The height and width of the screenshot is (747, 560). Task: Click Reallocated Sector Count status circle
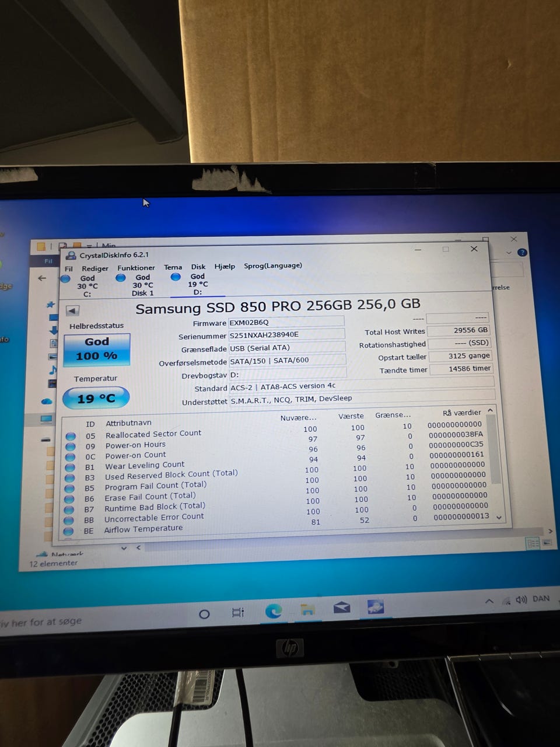71,436
